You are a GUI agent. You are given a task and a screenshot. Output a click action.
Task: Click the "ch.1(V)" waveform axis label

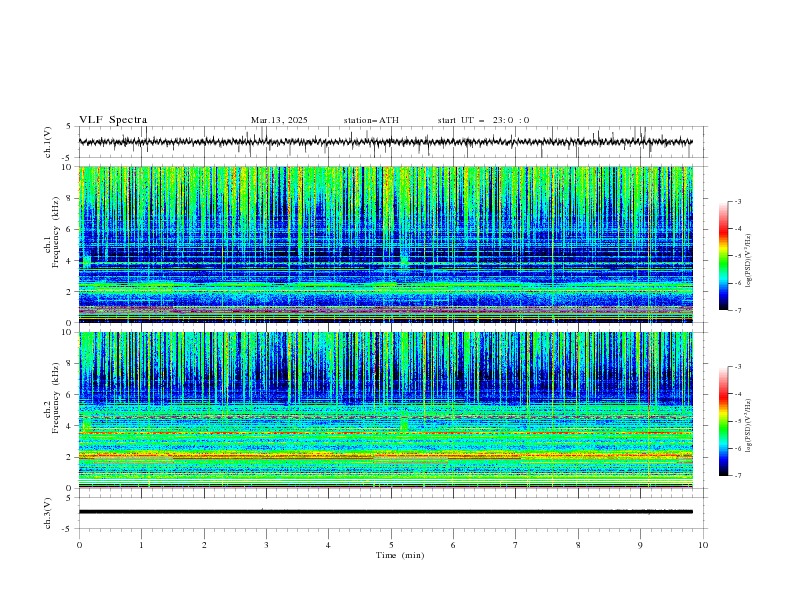tap(48, 142)
